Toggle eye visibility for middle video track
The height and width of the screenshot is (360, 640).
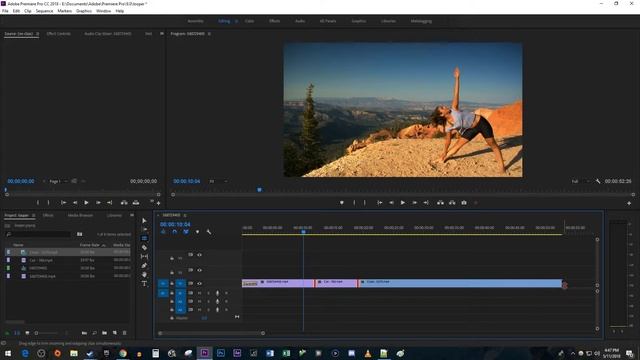pos(200,270)
